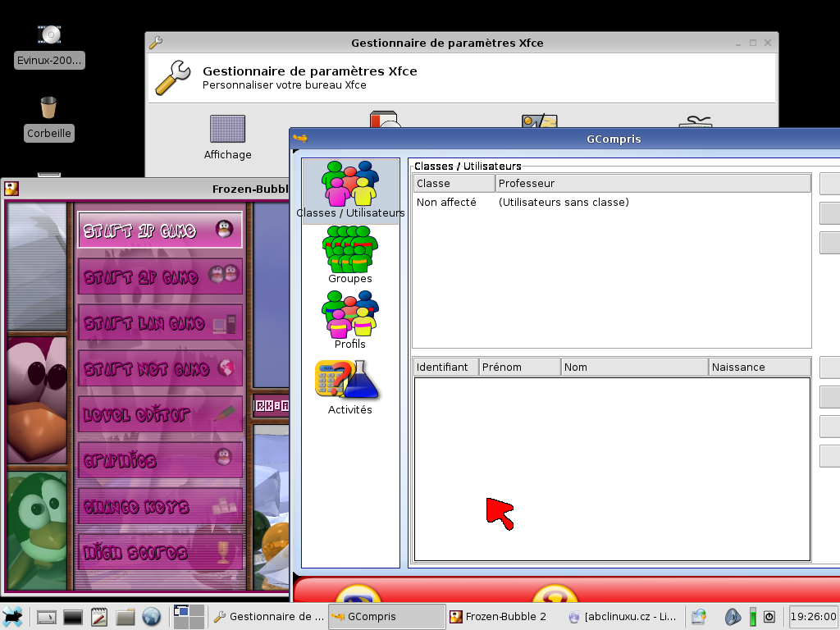The image size is (840, 630).
Task: Switch to Frozen-Bubble 2 taskbar entry
Action: tap(505, 617)
